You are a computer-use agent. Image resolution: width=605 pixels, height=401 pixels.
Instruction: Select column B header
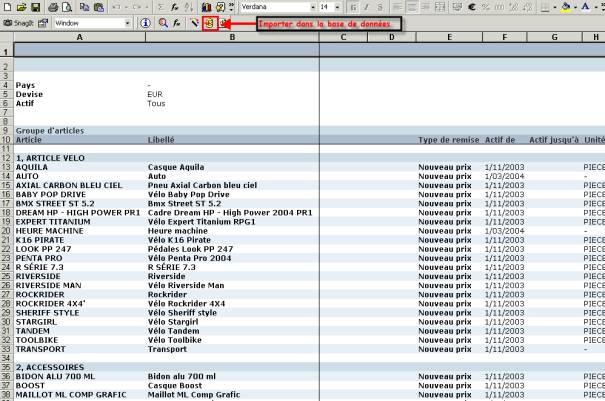[231, 37]
